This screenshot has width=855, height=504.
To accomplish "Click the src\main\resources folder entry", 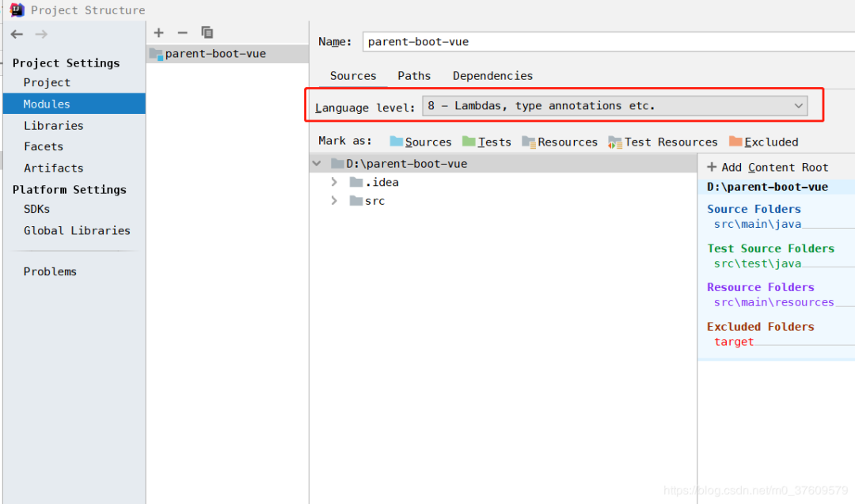I will pos(773,302).
